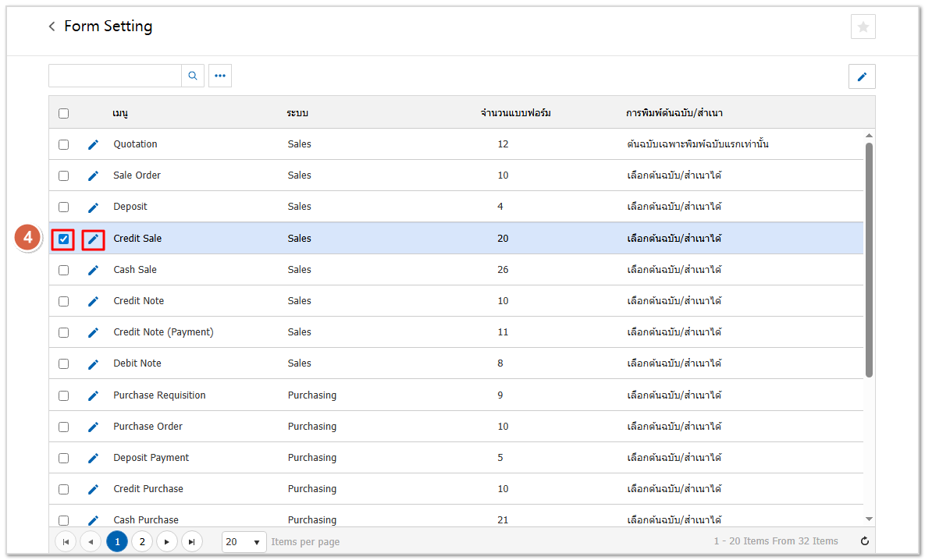Click edit pencil beside Purchase Order
The height and width of the screenshot is (560, 925).
click(93, 427)
